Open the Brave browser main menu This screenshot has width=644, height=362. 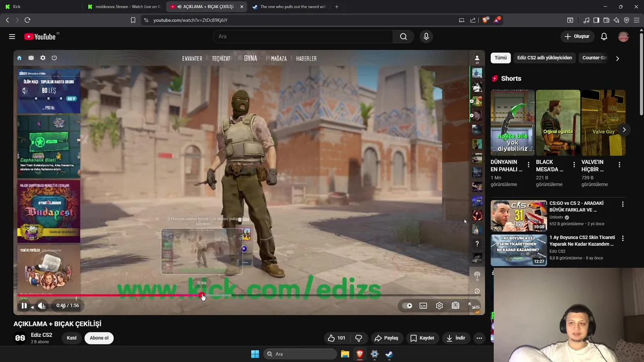coord(636,20)
